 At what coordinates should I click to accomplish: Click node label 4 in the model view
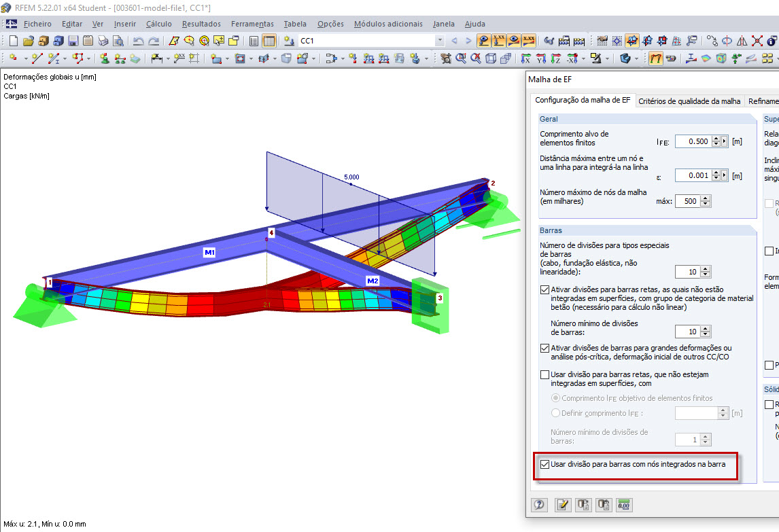(x=271, y=232)
